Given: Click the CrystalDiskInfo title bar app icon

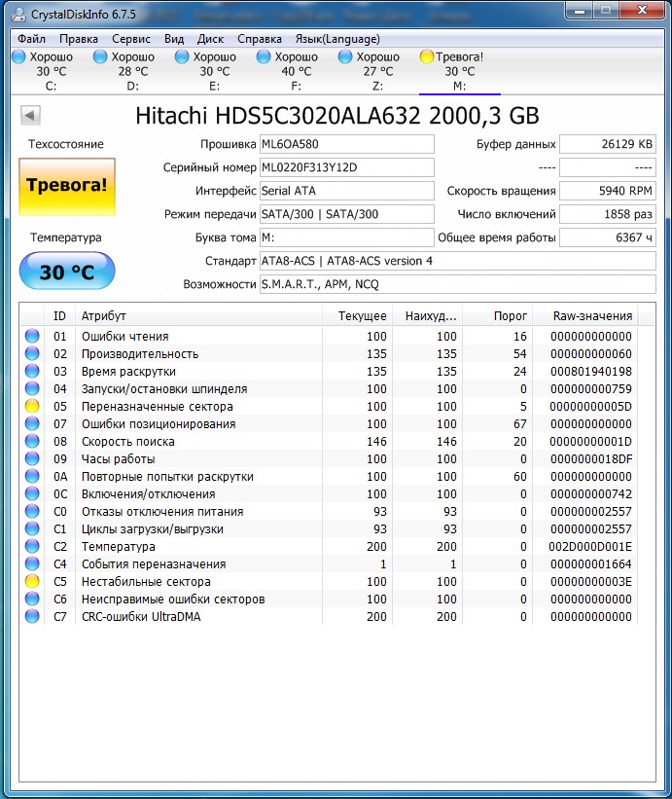Looking at the screenshot, I should point(18,15).
